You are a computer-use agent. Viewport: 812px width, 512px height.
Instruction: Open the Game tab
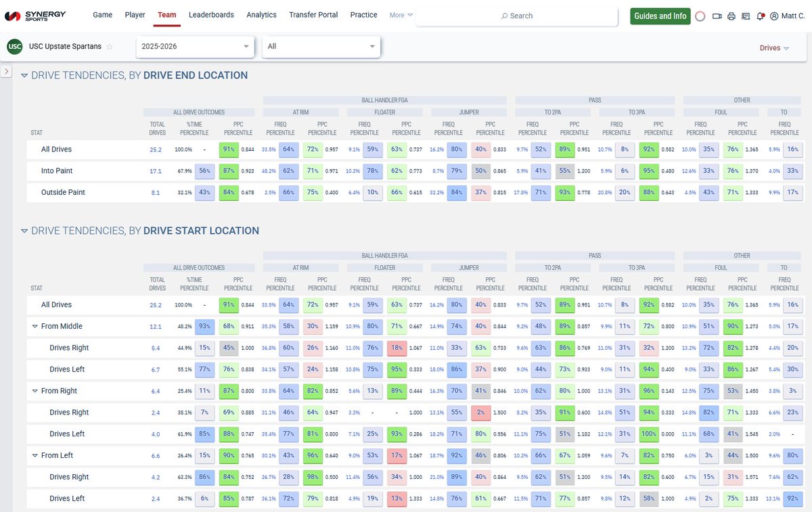[102, 15]
